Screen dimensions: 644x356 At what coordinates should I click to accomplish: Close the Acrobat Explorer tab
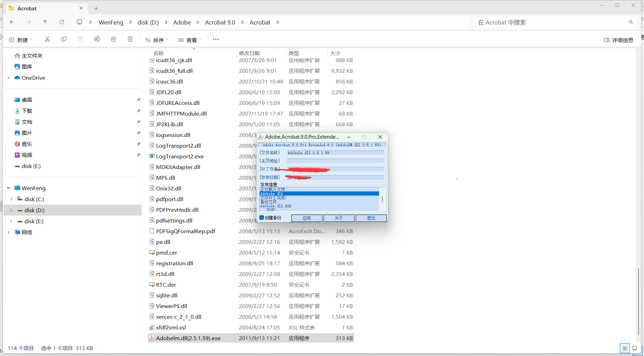point(81,8)
